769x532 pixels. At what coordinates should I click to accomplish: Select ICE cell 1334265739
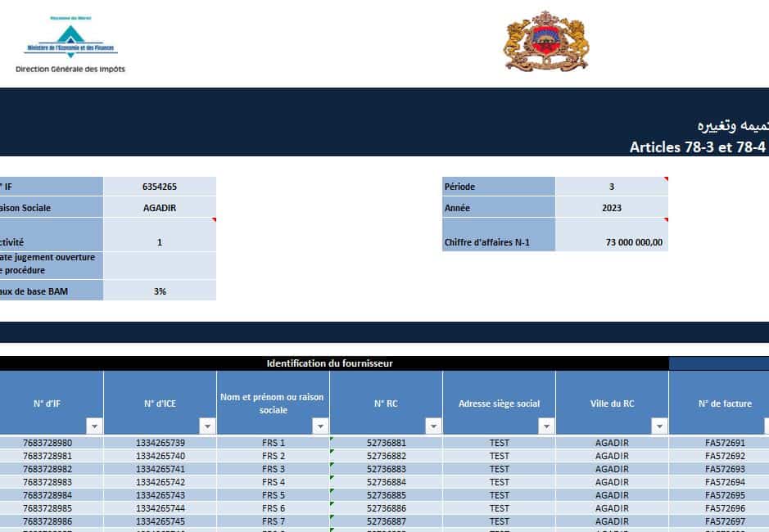pos(160,442)
